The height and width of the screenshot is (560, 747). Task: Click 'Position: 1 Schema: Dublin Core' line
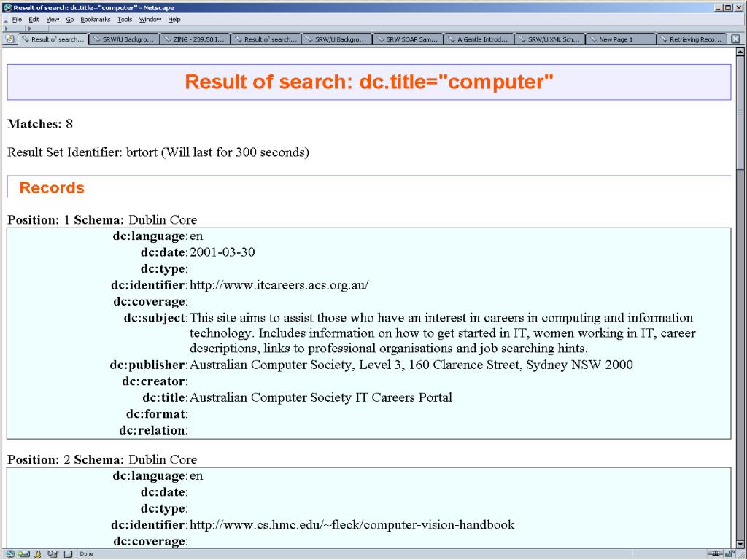tap(102, 219)
